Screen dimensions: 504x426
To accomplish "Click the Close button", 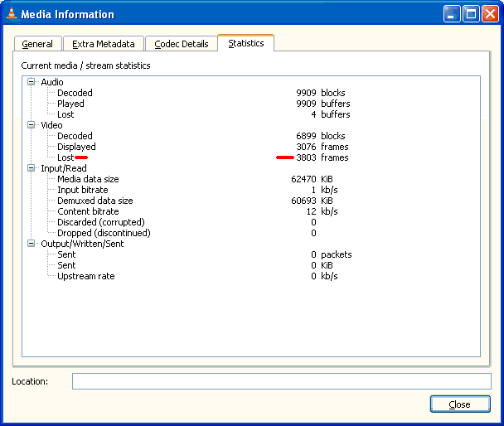I will [460, 404].
